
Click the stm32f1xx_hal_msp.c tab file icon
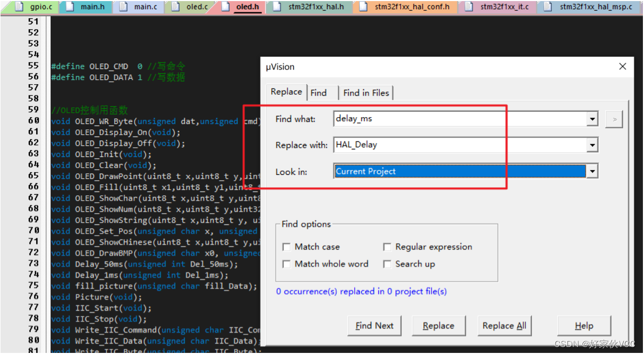point(548,6)
